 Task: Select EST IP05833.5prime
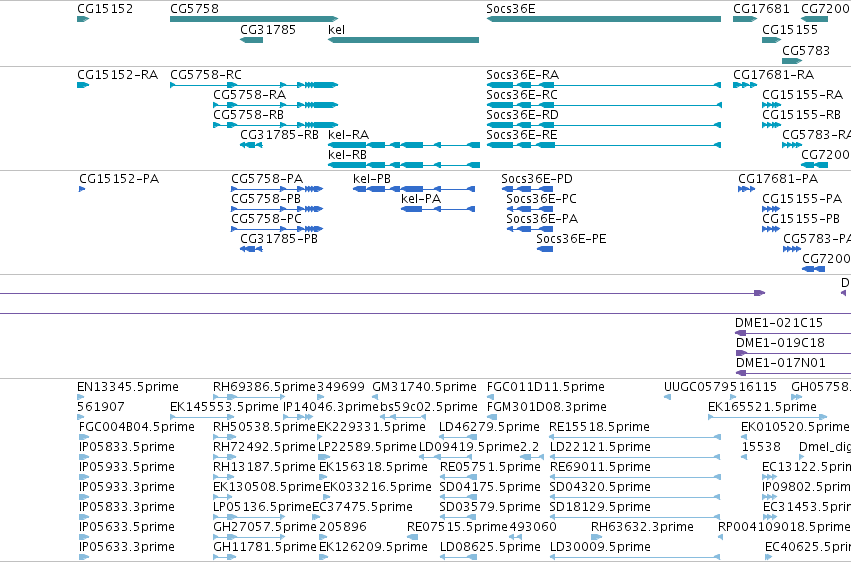pos(127,447)
